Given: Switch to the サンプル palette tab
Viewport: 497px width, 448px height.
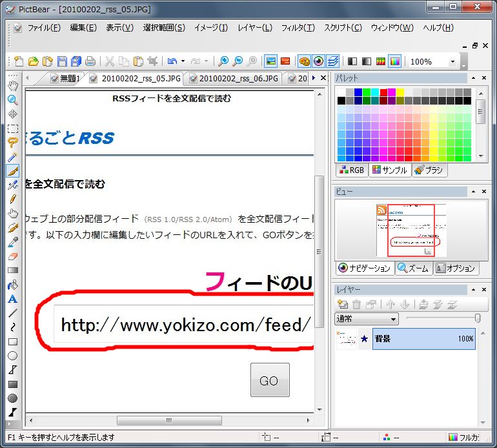Looking at the screenshot, I should [390, 170].
